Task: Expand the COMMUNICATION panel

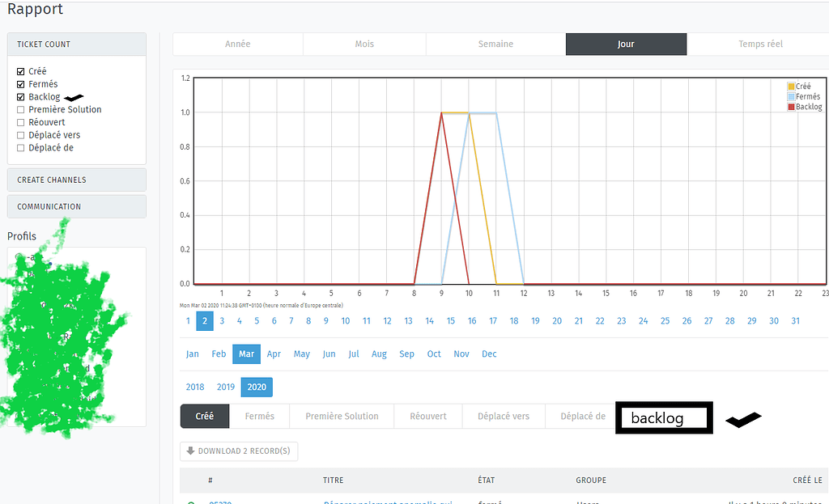Action: (76, 206)
